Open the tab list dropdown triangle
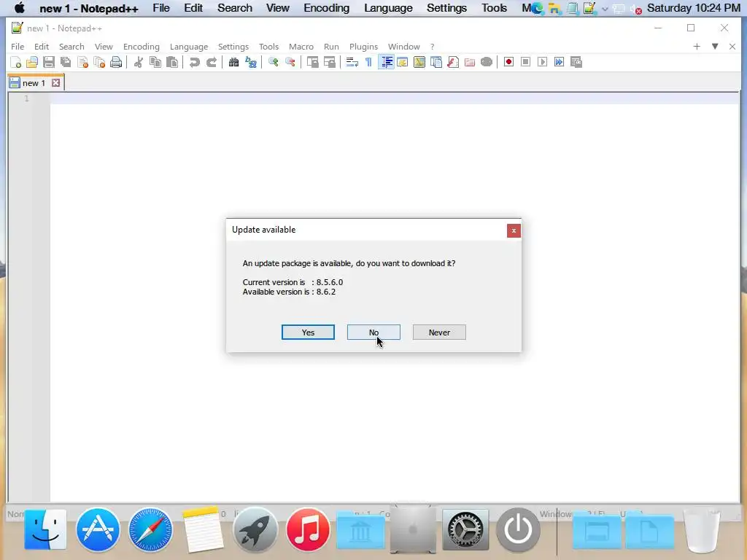 tap(715, 47)
